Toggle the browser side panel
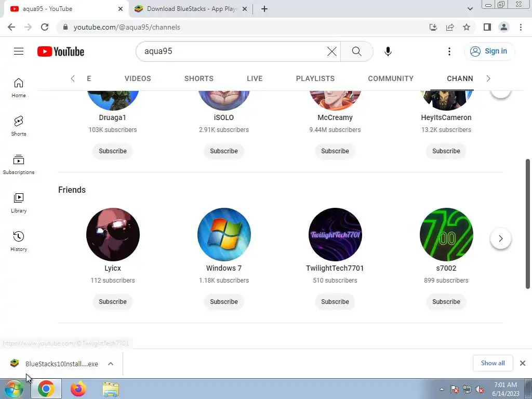This screenshot has height=399, width=532. click(487, 27)
